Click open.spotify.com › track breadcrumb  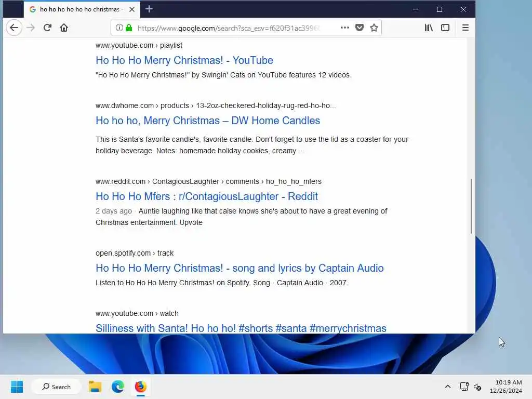[135, 254]
